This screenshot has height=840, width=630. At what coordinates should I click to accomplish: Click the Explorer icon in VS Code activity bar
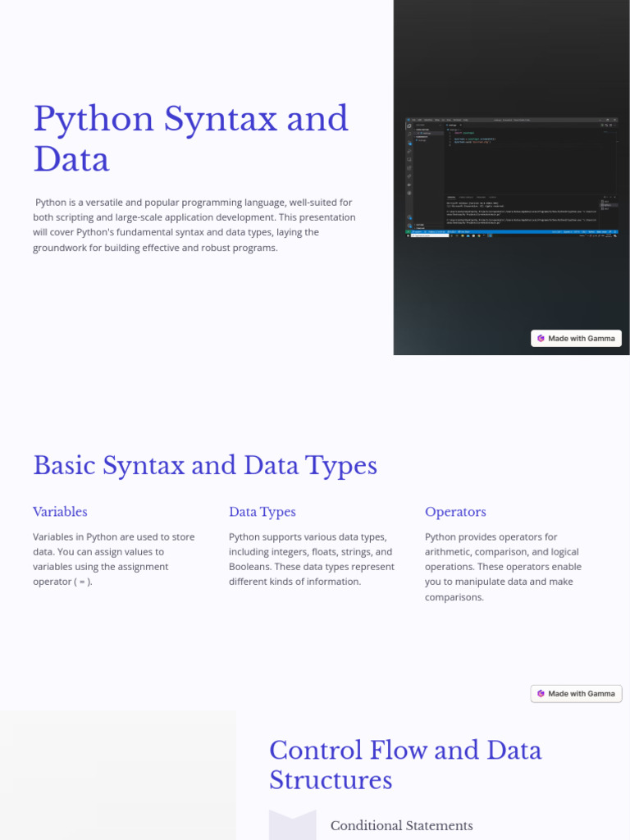pyautogui.click(x=409, y=126)
